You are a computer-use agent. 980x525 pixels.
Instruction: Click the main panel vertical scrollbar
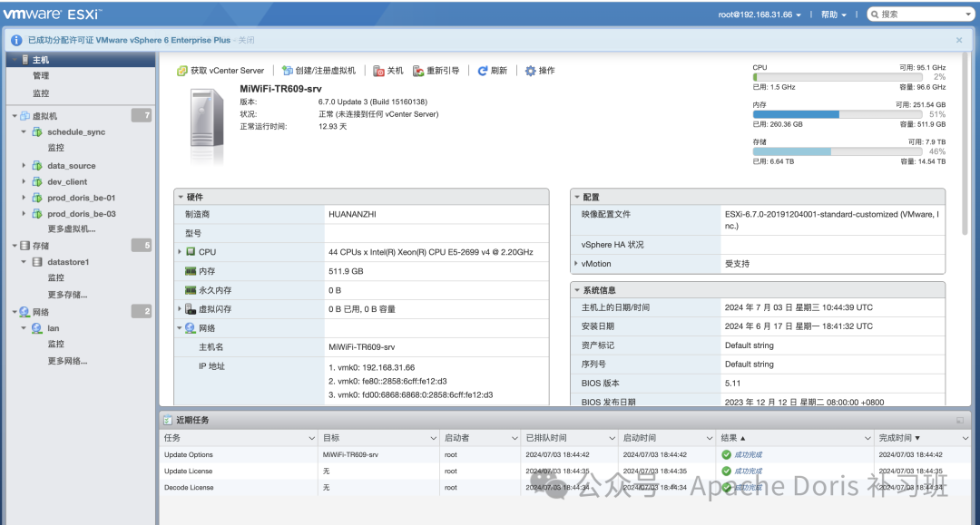click(x=966, y=143)
